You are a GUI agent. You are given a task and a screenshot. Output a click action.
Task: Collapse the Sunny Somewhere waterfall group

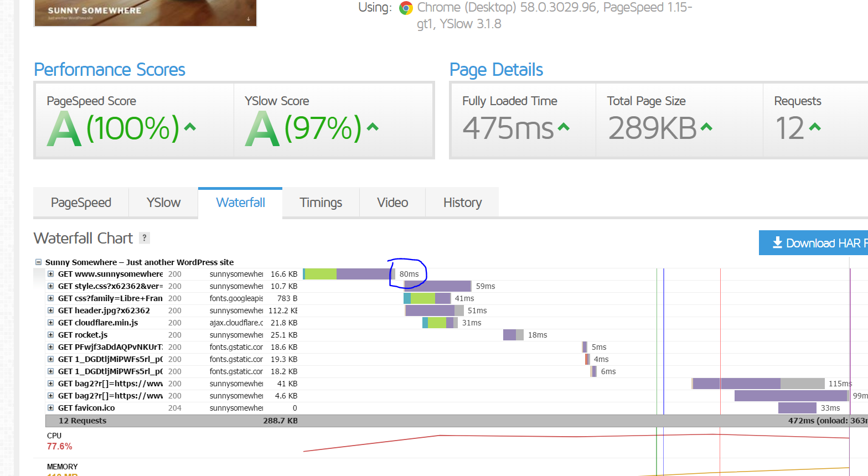(x=38, y=262)
